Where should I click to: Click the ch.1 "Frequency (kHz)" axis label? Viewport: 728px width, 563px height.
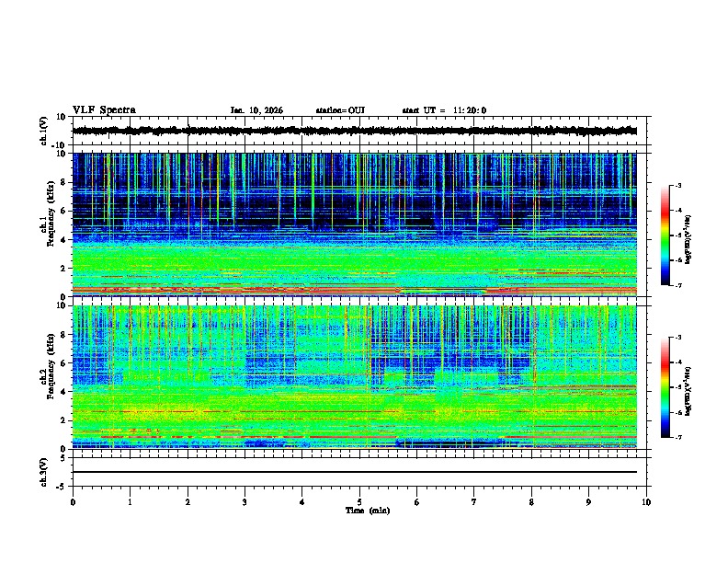51,213
